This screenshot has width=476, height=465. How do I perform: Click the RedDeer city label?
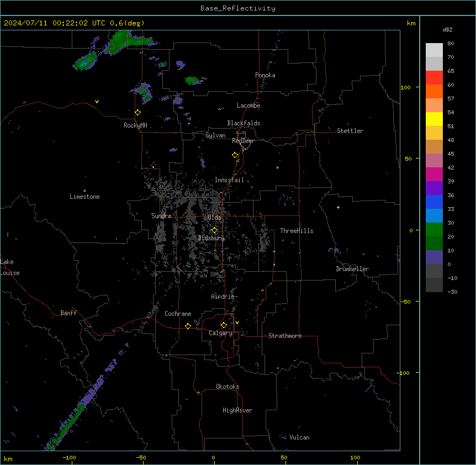[x=243, y=141]
